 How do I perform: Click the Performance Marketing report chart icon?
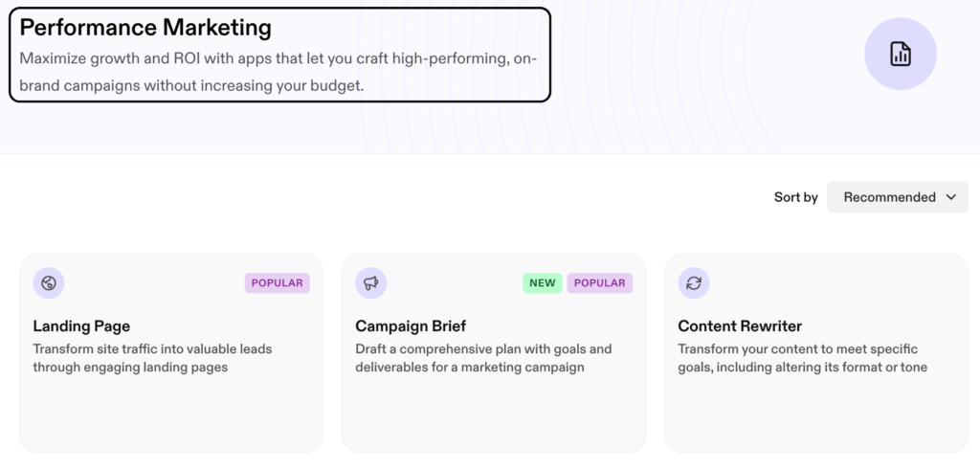[x=901, y=54]
